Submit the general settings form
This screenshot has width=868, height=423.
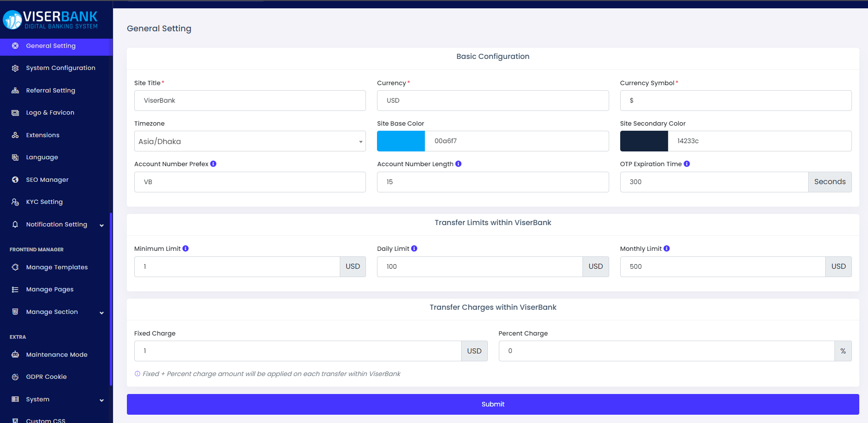493,404
